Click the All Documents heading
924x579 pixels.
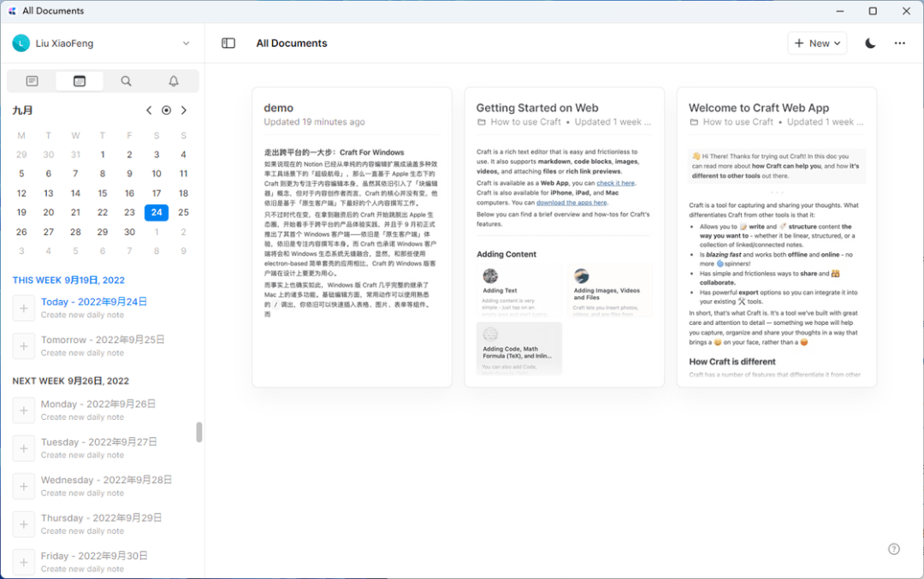[292, 43]
